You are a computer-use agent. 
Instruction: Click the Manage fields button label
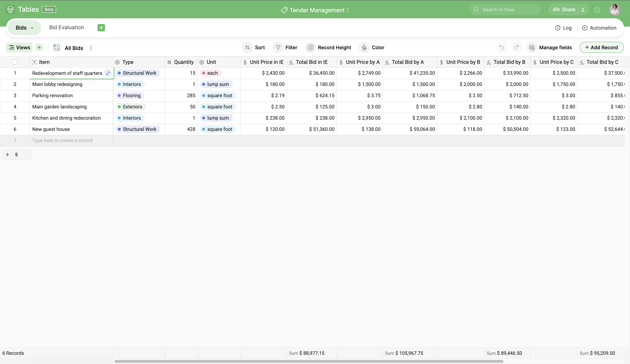tap(556, 47)
